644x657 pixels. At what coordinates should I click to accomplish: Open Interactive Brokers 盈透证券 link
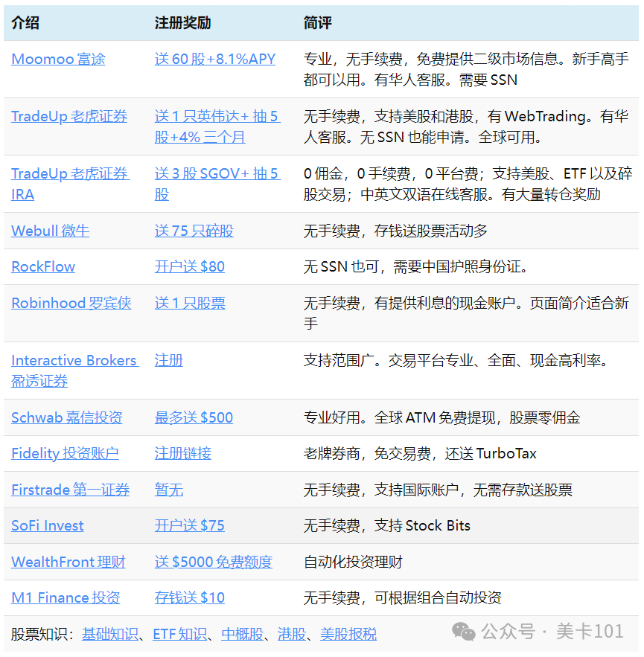[75, 371]
